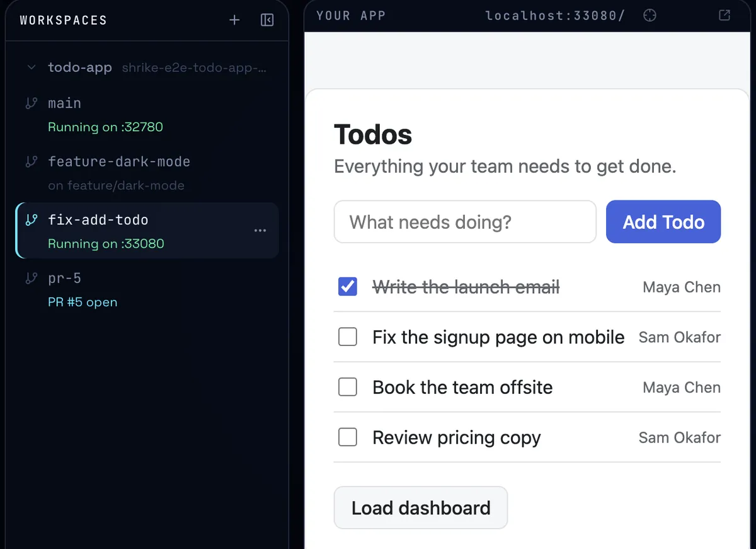Image resolution: width=756 pixels, height=549 pixels.
Task: Click 'Running on :33080' status under fix-add-todo
Action: click(106, 243)
